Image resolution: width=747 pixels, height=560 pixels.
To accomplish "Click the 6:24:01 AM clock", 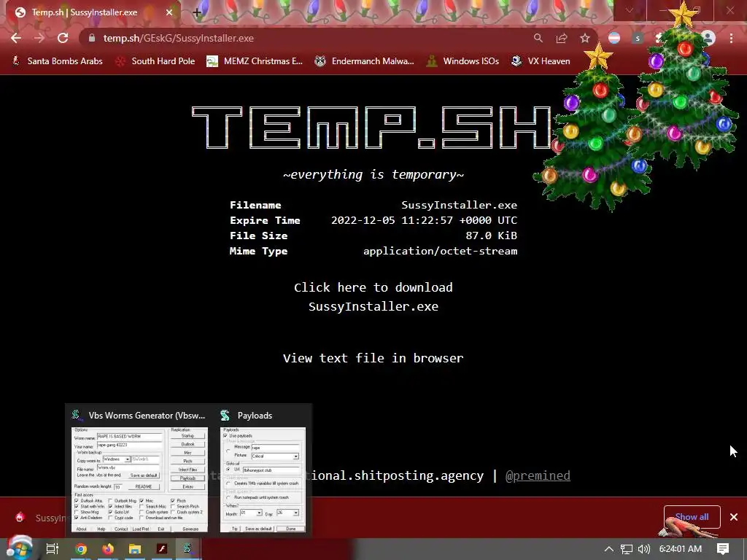I will (x=681, y=549).
